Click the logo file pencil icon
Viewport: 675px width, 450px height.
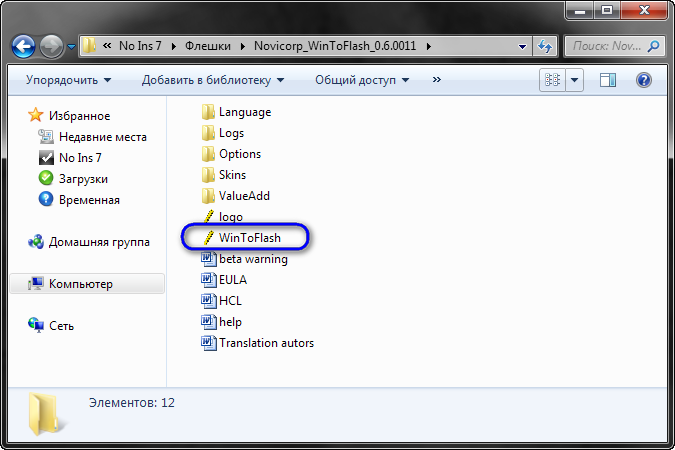coord(208,217)
